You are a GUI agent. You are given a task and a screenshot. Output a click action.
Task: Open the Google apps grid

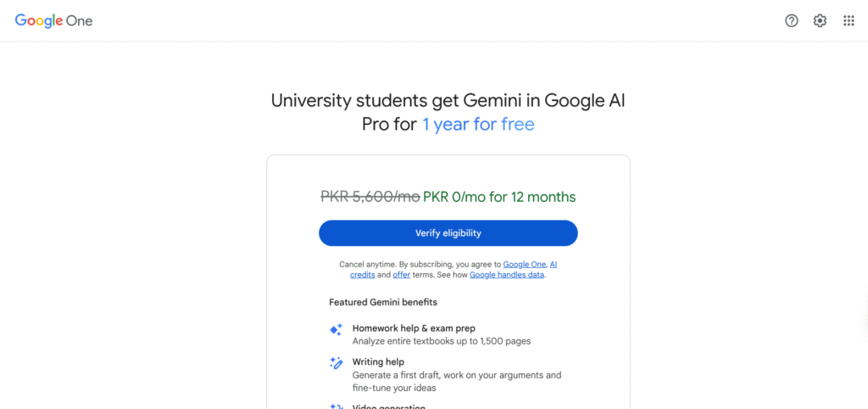coord(849,20)
